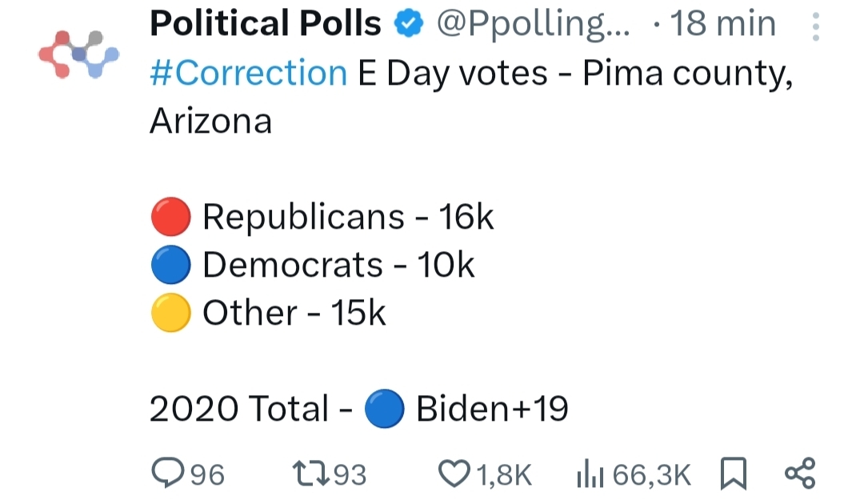The height and width of the screenshot is (504, 864).
Task: Click the blue circle beside Democrats
Action: [170, 265]
